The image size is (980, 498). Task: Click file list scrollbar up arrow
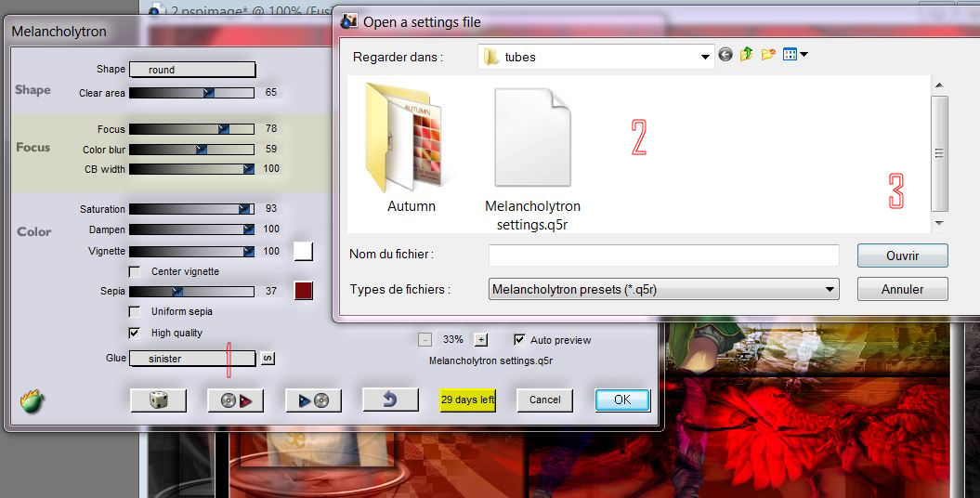click(x=939, y=85)
